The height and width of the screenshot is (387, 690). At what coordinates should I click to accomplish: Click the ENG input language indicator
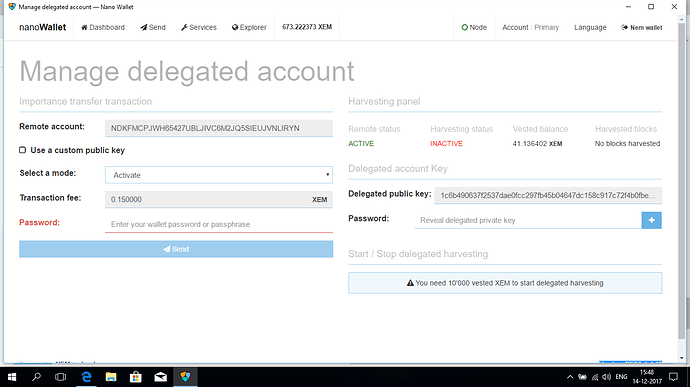(621, 377)
